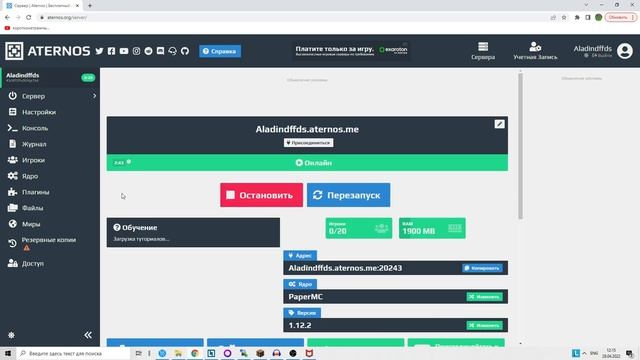Click the Aternos logo

point(47,51)
